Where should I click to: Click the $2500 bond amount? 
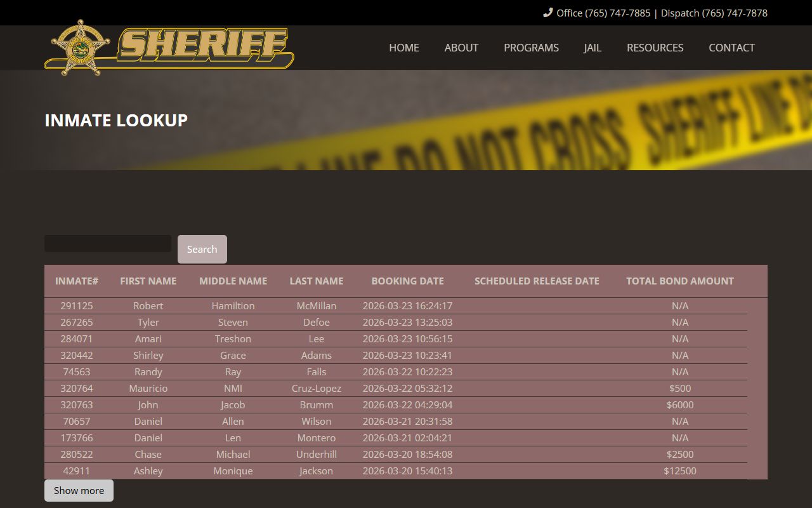tap(680, 454)
